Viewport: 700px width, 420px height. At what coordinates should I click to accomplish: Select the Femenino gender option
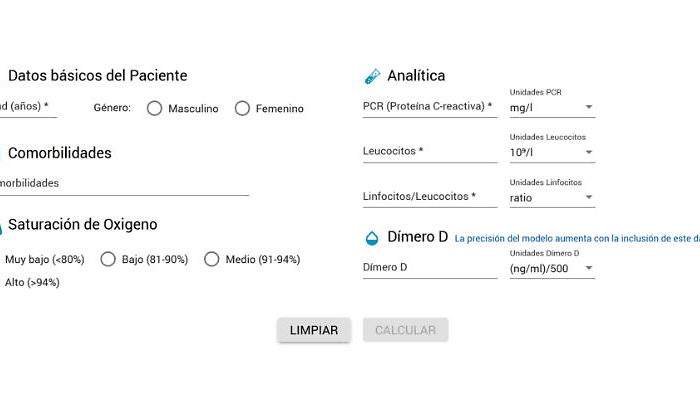coord(242,108)
